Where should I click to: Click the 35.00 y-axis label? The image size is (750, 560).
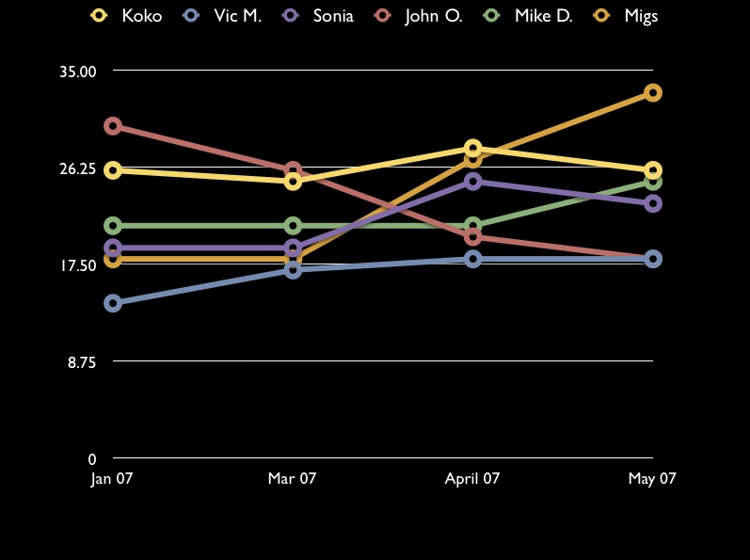(78, 72)
